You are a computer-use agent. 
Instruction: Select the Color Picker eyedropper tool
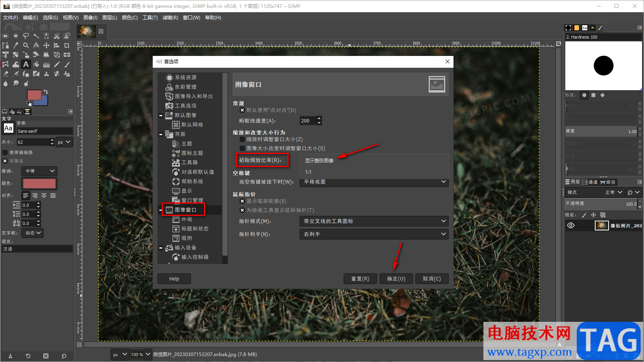[x=16, y=45]
